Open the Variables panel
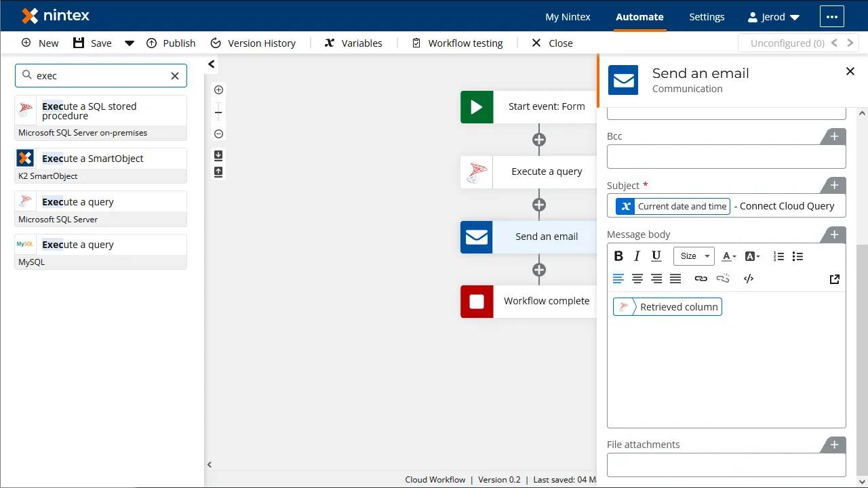 [353, 43]
